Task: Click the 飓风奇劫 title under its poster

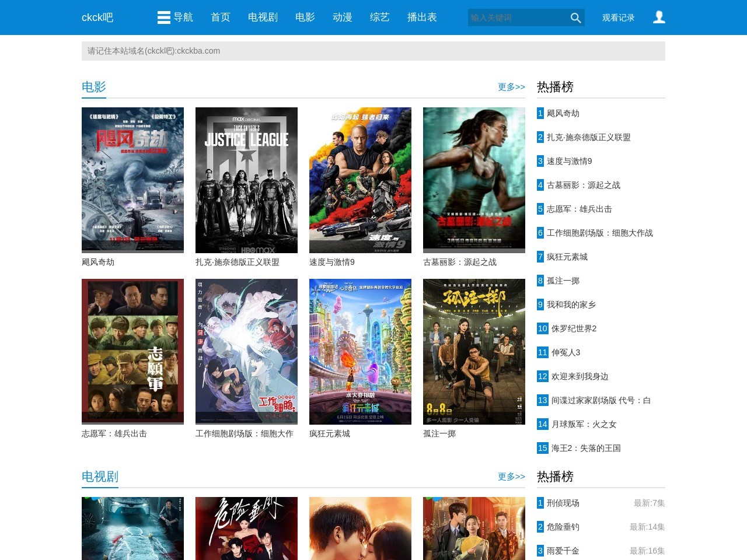Action: coord(98,262)
